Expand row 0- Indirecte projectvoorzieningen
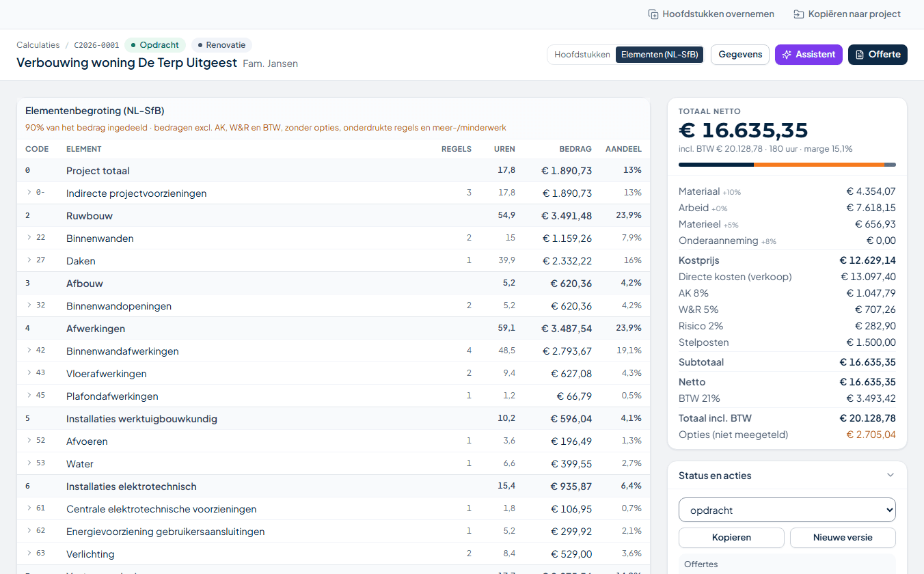Image resolution: width=924 pixels, height=574 pixels. pyautogui.click(x=29, y=193)
